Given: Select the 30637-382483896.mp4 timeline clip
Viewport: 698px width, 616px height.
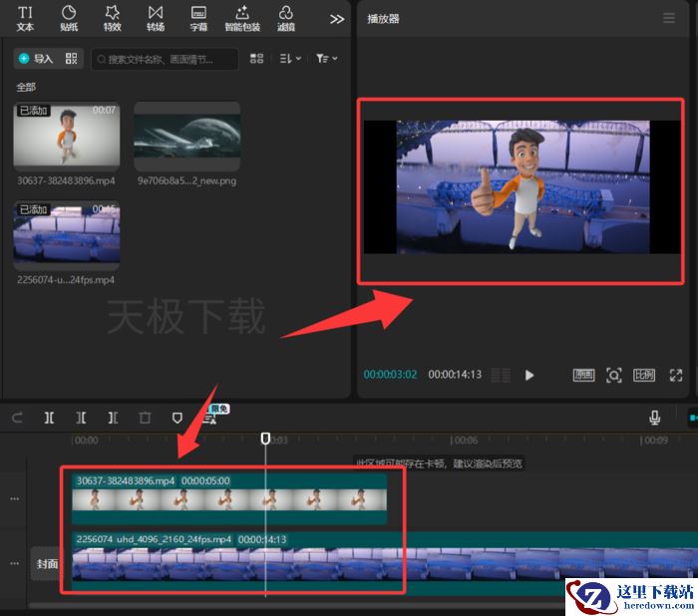Looking at the screenshot, I should tap(229, 498).
